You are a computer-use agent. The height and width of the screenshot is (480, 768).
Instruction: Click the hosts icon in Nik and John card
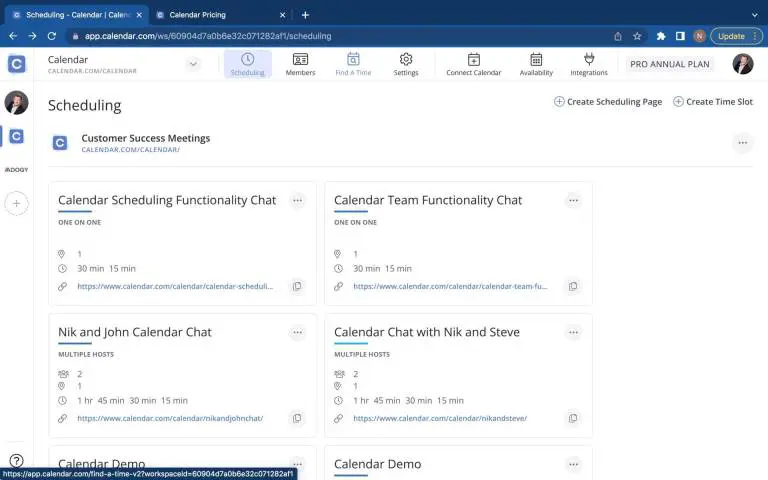pos(63,374)
